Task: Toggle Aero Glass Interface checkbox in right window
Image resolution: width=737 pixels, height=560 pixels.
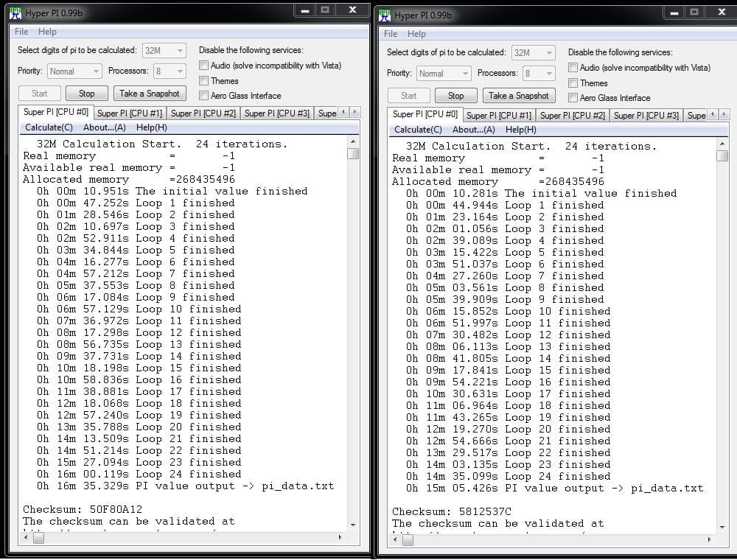Action: pyautogui.click(x=573, y=98)
